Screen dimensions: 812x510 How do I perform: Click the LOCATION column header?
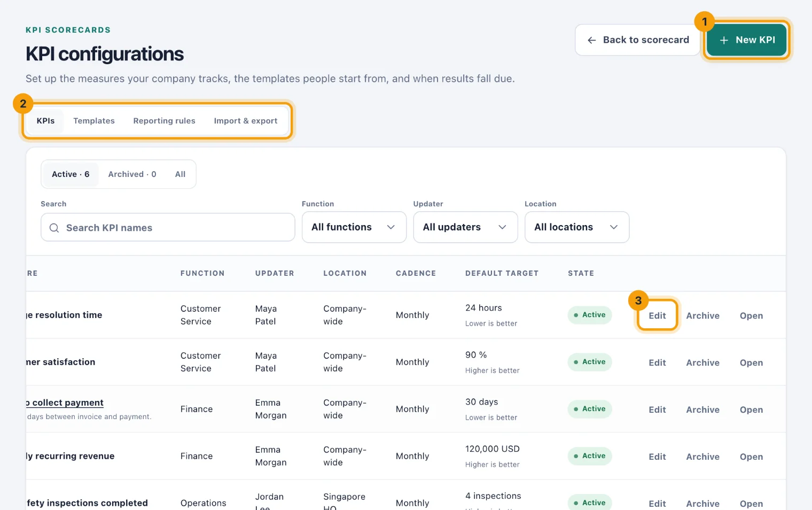click(345, 273)
